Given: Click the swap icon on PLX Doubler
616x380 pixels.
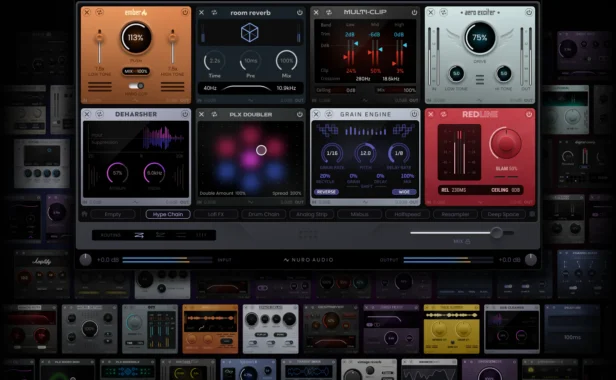Looking at the screenshot, I should pos(214,114).
